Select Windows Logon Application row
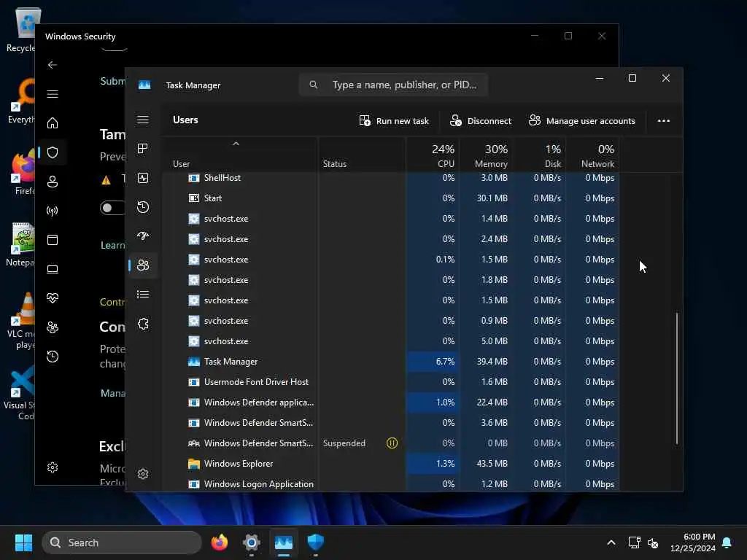Screen dimensions: 747x560 (x=391, y=484)
